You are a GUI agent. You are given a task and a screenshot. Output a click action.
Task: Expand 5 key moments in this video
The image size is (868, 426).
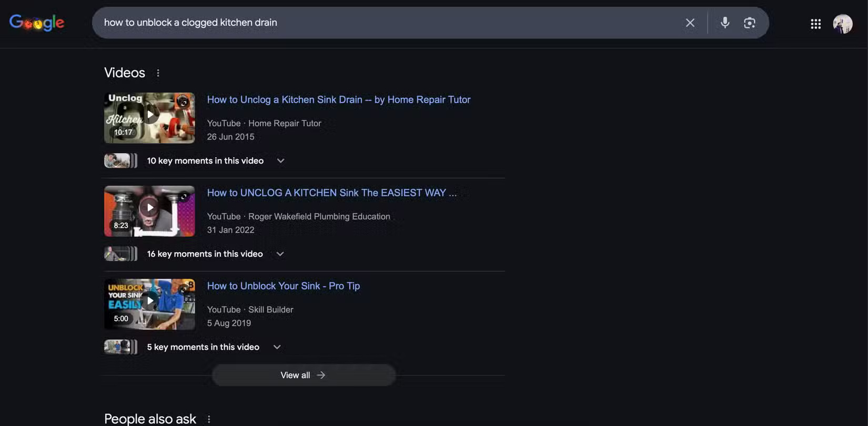[277, 347]
